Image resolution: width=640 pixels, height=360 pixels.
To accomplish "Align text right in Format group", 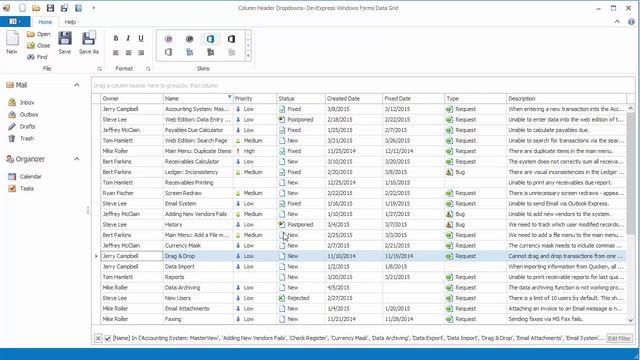I will tap(141, 53).
